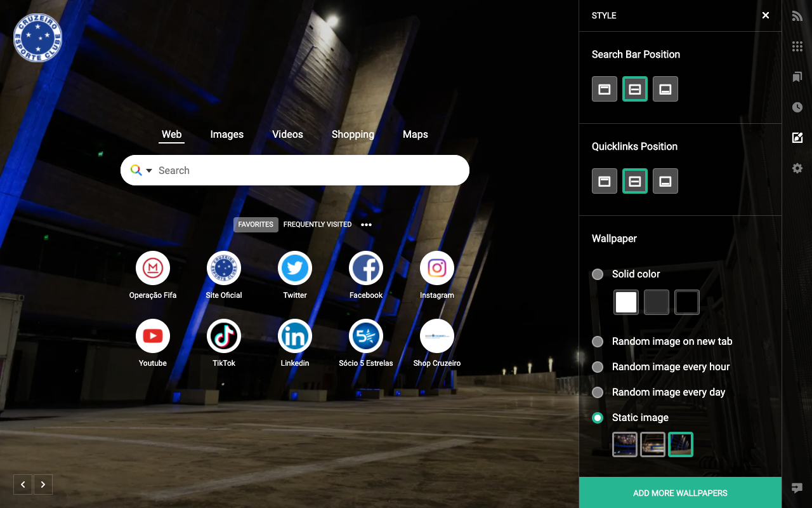The height and width of the screenshot is (508, 812).
Task: Select the Static image wallpaper option
Action: click(x=598, y=418)
